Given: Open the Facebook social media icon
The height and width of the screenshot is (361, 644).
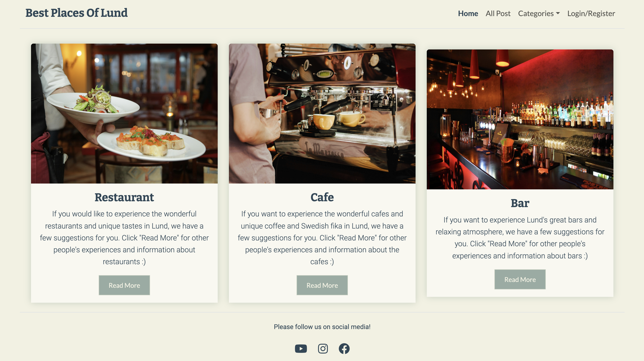Looking at the screenshot, I should (x=344, y=348).
